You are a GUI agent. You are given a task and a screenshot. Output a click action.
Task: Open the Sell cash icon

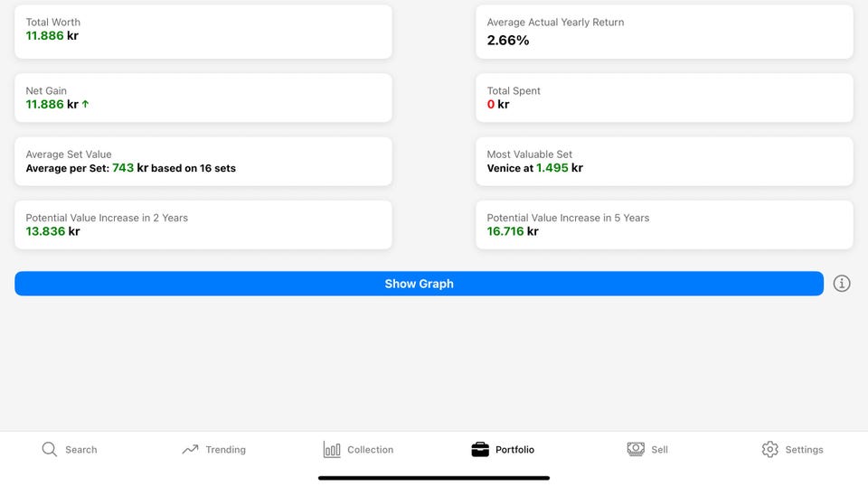pyautogui.click(x=636, y=449)
